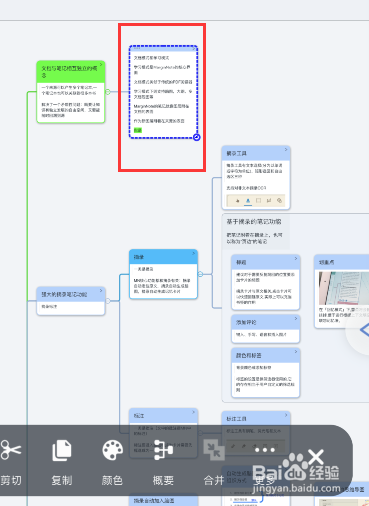Select the 摘录工具 card title
This screenshot has height=506, width=369.
[x=236, y=153]
